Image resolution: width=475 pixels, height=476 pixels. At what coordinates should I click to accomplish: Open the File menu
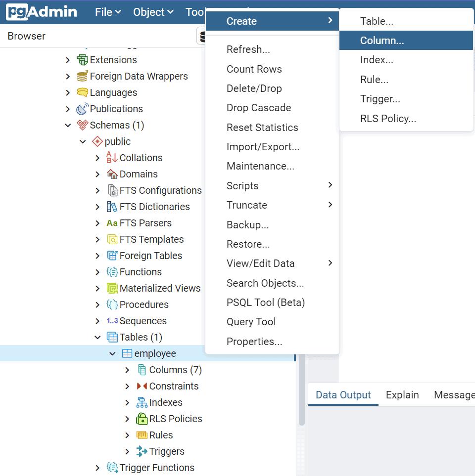108,12
